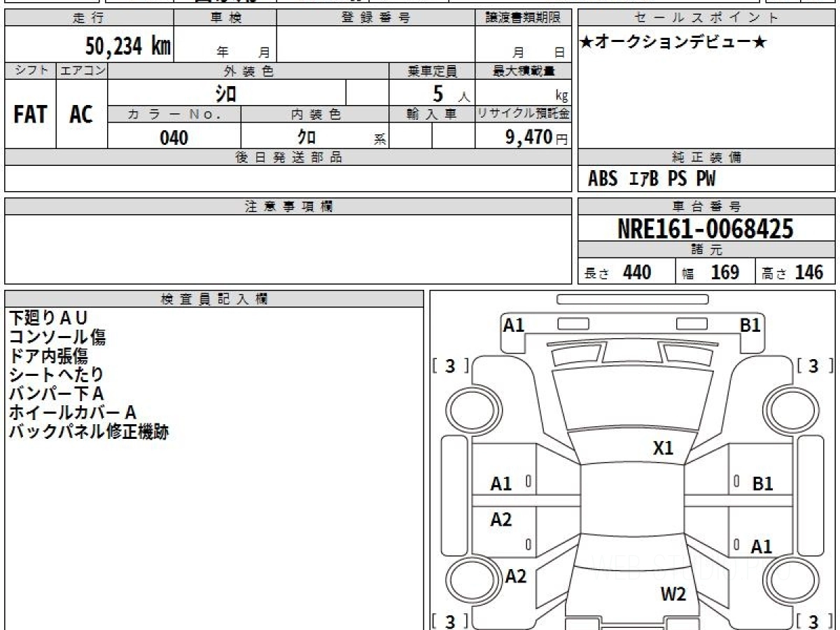Select the シフト header cell

coord(30,71)
